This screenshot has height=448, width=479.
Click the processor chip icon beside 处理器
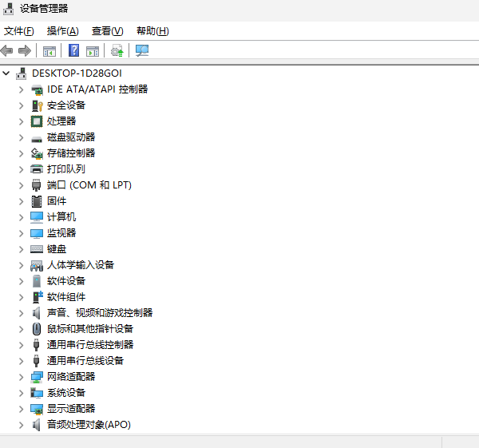click(37, 121)
